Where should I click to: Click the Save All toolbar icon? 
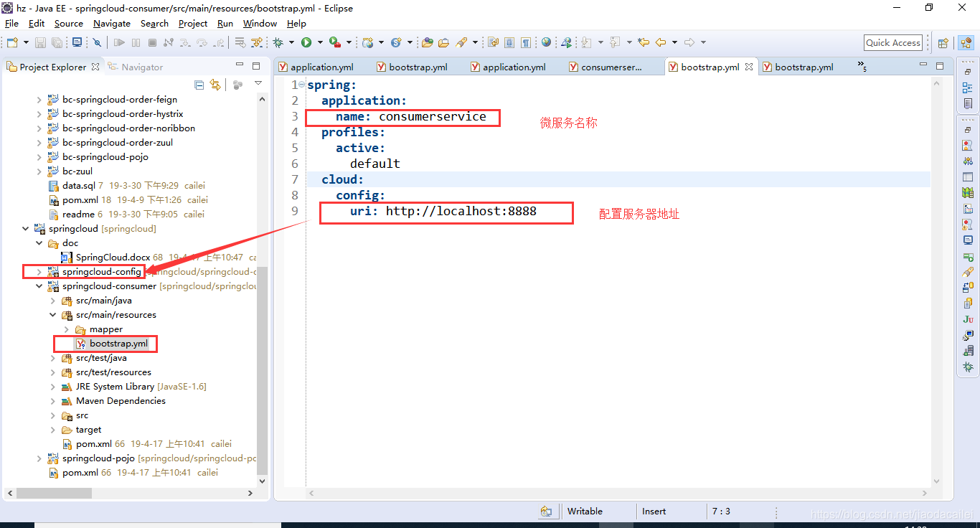(57, 43)
